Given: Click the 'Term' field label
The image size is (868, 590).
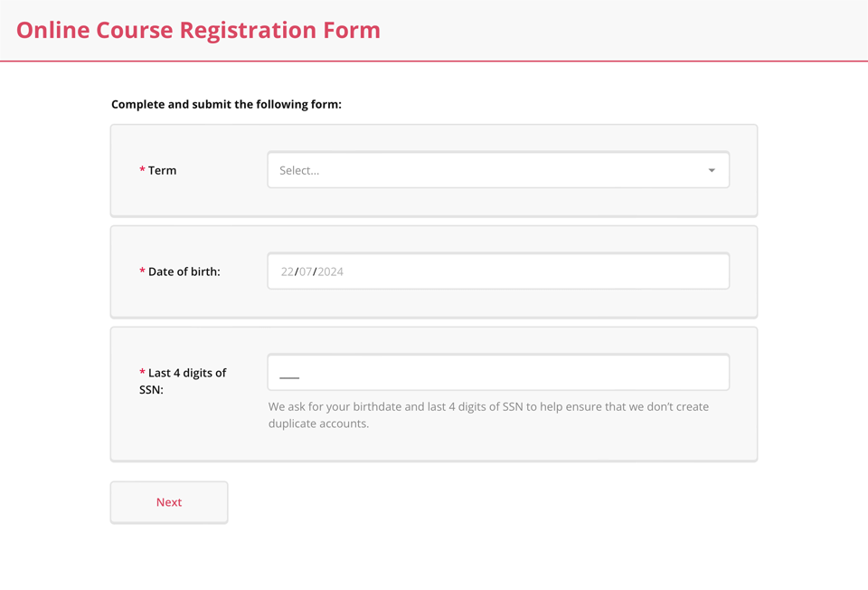Looking at the screenshot, I should [163, 170].
